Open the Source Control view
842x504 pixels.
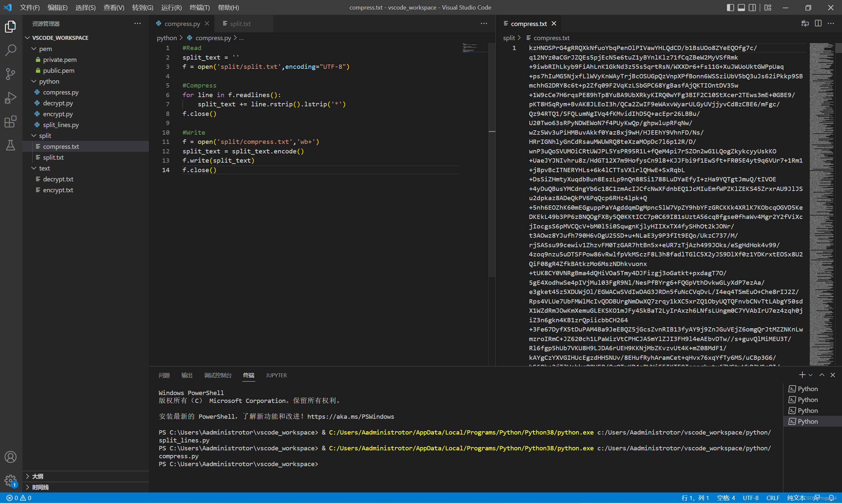(11, 74)
